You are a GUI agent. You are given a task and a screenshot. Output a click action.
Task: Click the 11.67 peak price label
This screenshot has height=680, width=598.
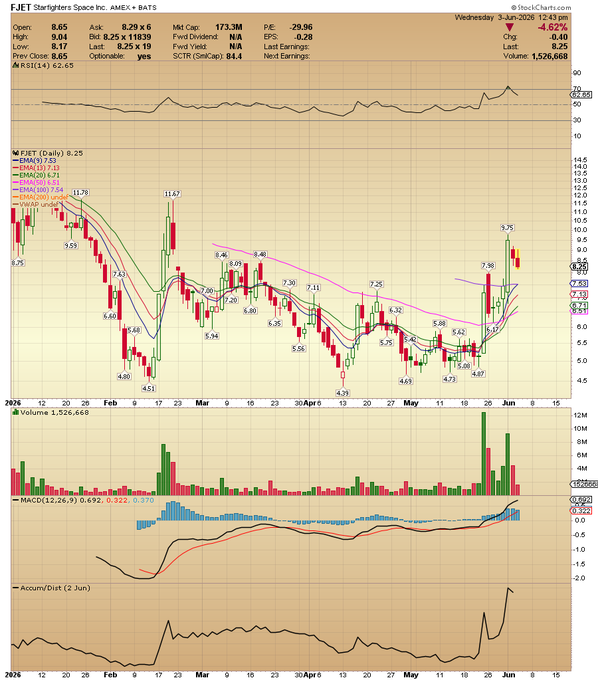[172, 194]
